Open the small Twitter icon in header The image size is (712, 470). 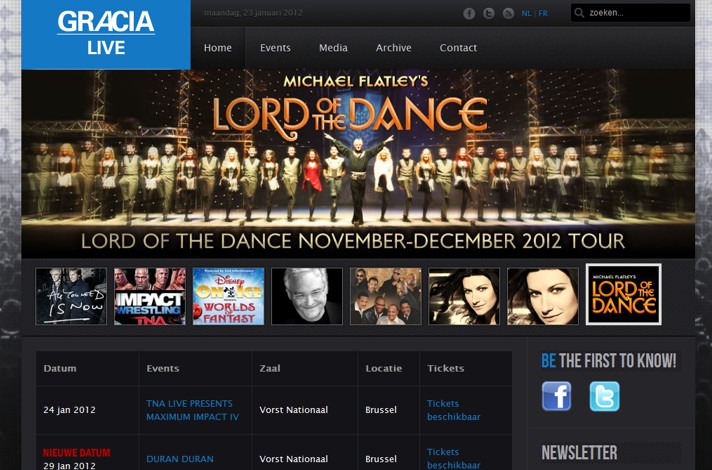489,14
